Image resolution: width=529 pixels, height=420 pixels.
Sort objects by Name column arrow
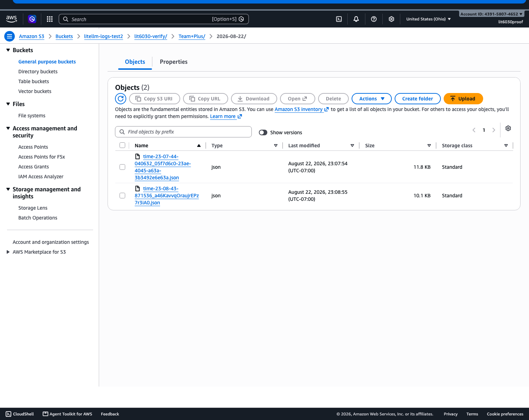click(x=199, y=146)
